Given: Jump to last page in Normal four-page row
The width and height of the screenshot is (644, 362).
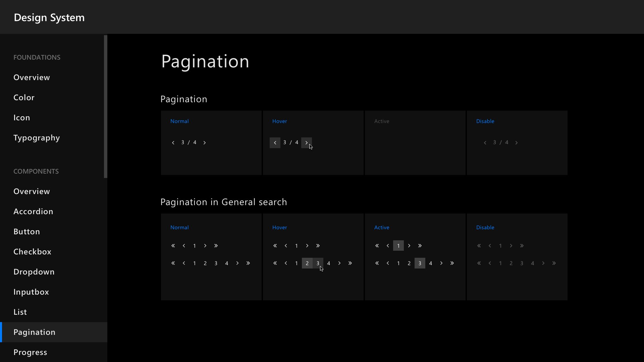Looking at the screenshot, I should [x=248, y=263].
